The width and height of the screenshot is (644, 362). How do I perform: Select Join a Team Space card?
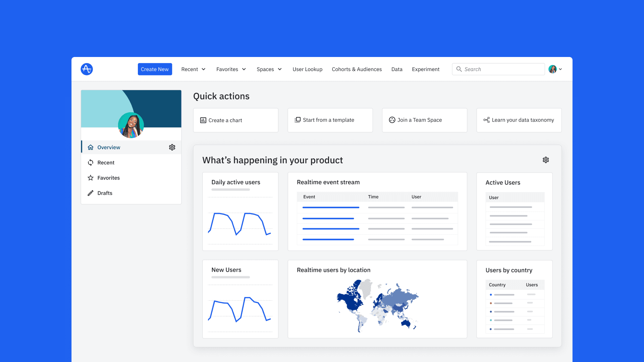click(x=424, y=120)
